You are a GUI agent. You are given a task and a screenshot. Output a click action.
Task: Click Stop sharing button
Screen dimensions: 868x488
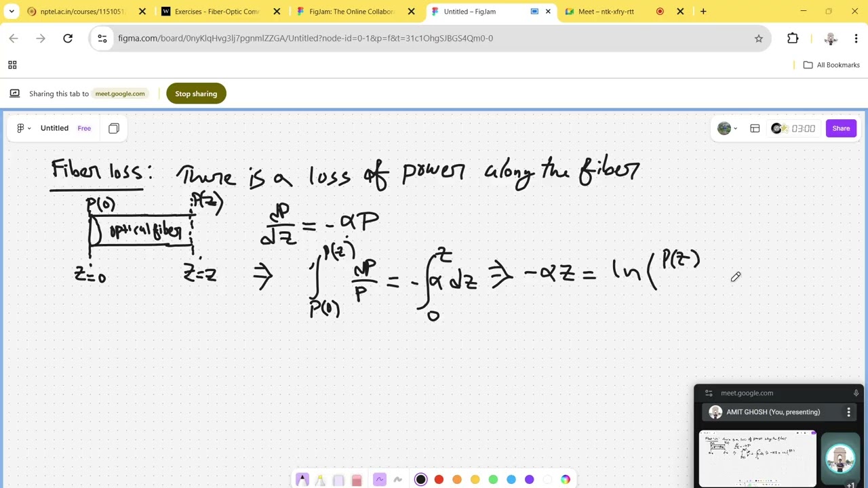[196, 94]
